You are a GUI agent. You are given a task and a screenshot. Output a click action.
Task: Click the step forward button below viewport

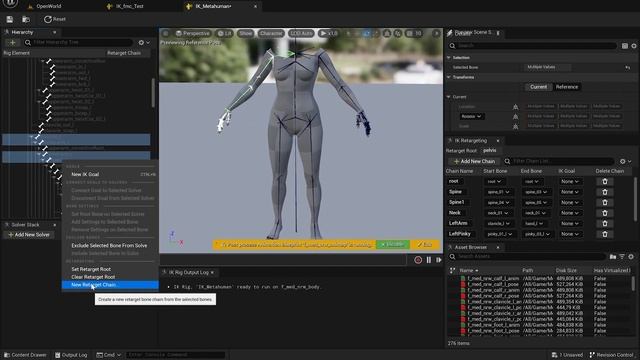[439, 260]
